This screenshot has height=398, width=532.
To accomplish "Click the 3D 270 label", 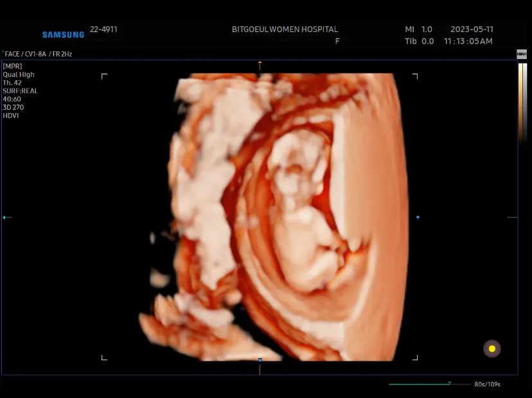I will point(13,107).
